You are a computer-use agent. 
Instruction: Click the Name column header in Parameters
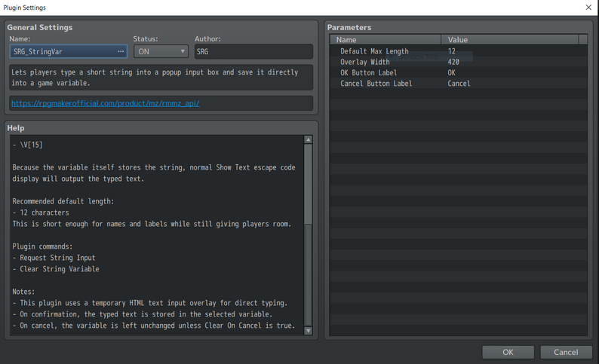[x=386, y=40]
